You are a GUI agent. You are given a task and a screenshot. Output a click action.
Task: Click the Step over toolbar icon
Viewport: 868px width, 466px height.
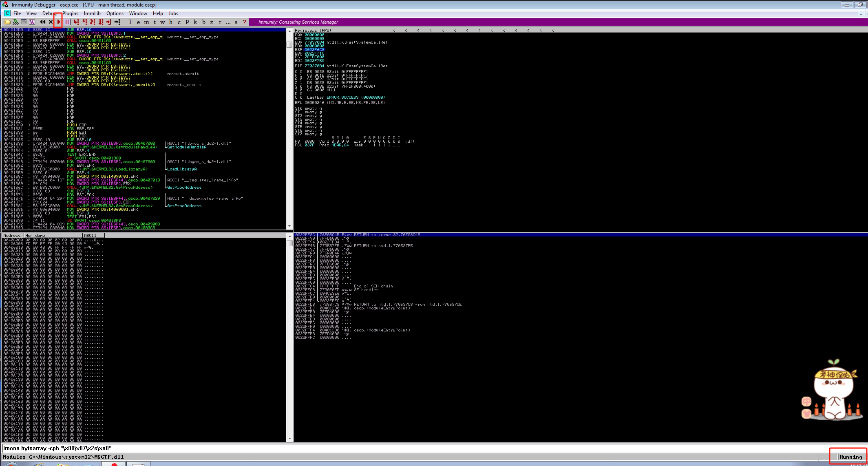[84, 22]
